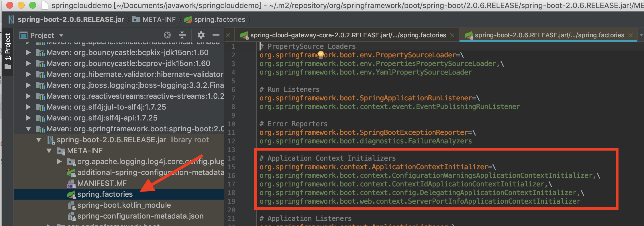Collapse Maven org.springframework.boot:spring-boot node
The height and width of the screenshot is (226, 644).
pos(28,129)
